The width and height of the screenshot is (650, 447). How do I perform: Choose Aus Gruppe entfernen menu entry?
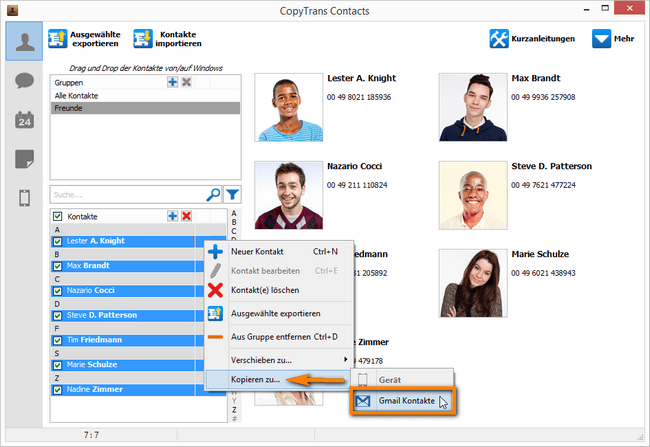pyautogui.click(x=279, y=337)
